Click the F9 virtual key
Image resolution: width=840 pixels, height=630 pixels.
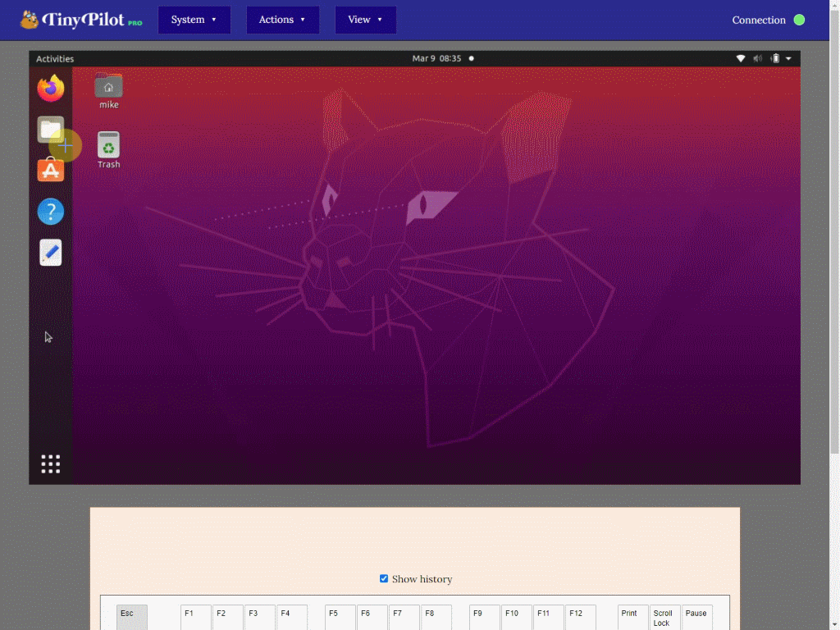[485, 618]
